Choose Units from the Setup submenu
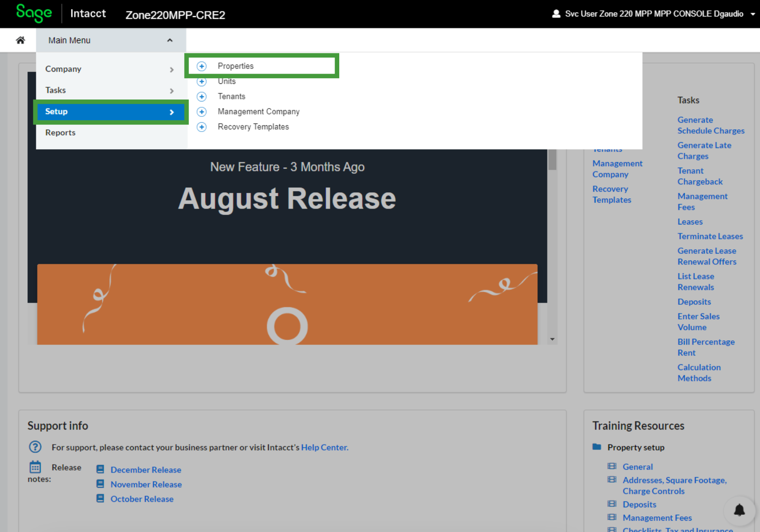The height and width of the screenshot is (532, 760). (x=227, y=81)
